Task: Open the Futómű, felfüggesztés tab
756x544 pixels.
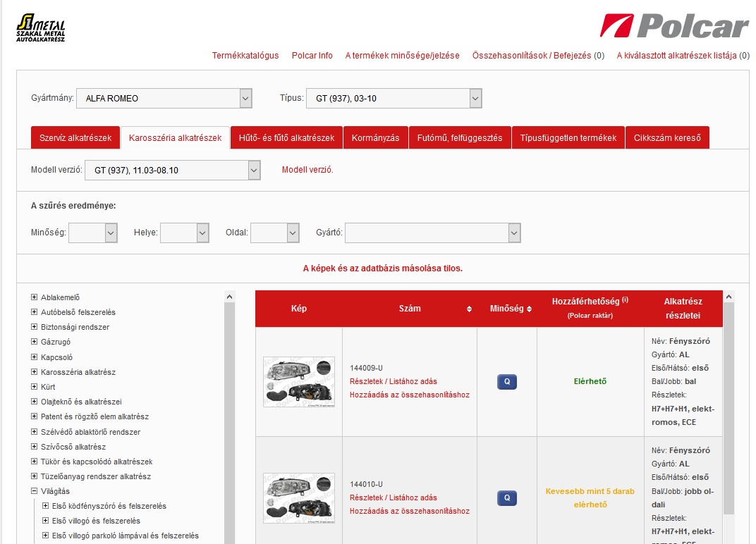Action: click(x=460, y=138)
